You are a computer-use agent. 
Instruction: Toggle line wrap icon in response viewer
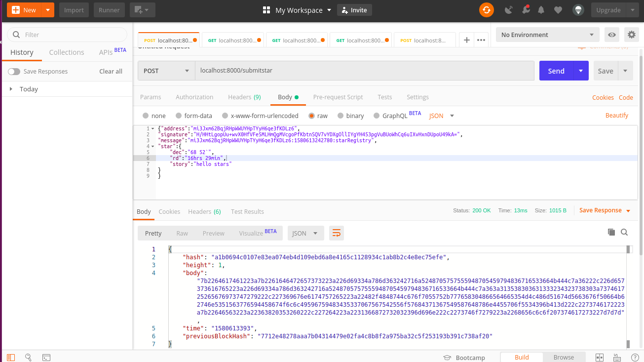(337, 233)
